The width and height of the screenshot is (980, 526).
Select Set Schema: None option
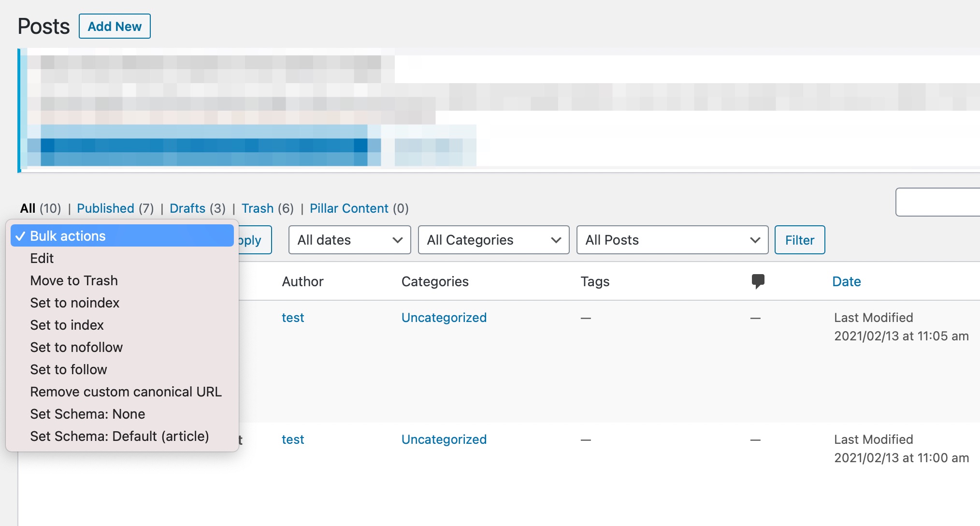(x=87, y=414)
